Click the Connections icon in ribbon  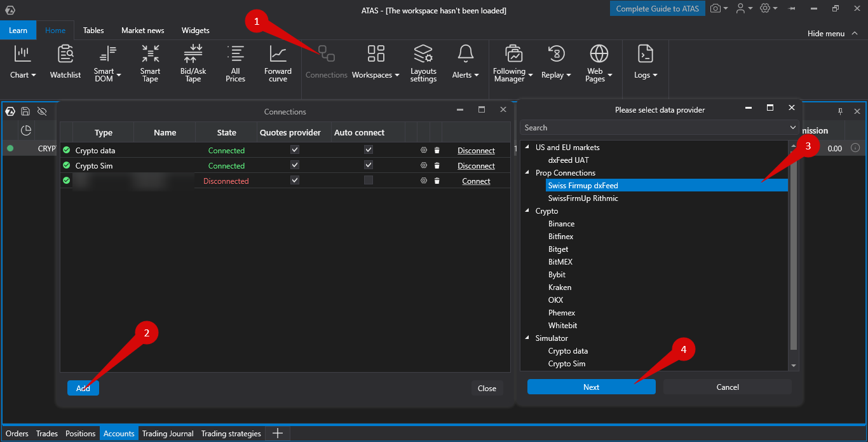(x=327, y=54)
